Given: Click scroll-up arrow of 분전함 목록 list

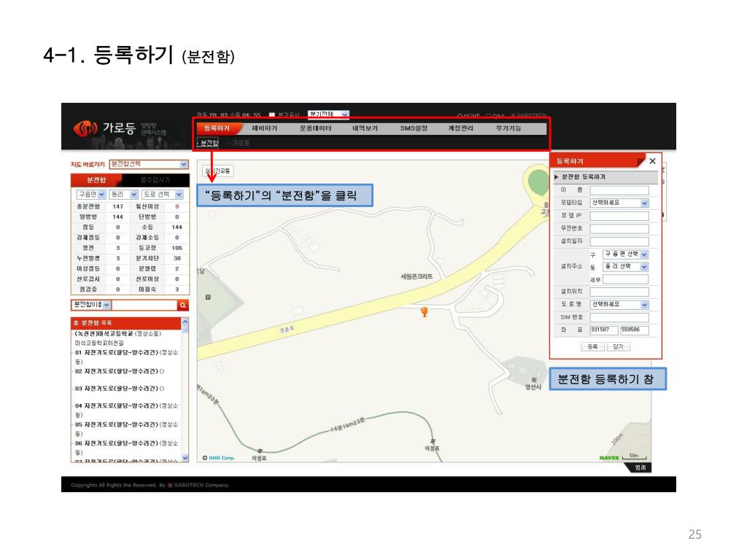Looking at the screenshot, I should coord(185,322).
